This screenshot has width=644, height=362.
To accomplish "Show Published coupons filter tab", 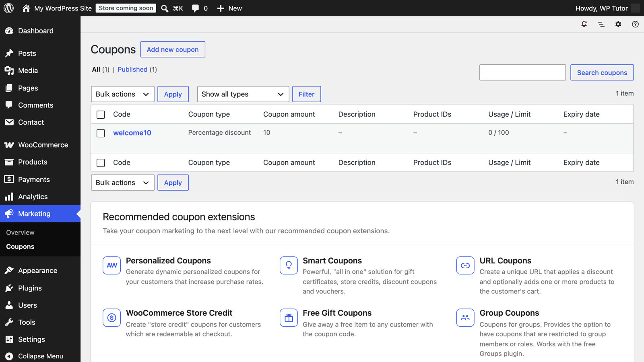I will coord(132,70).
